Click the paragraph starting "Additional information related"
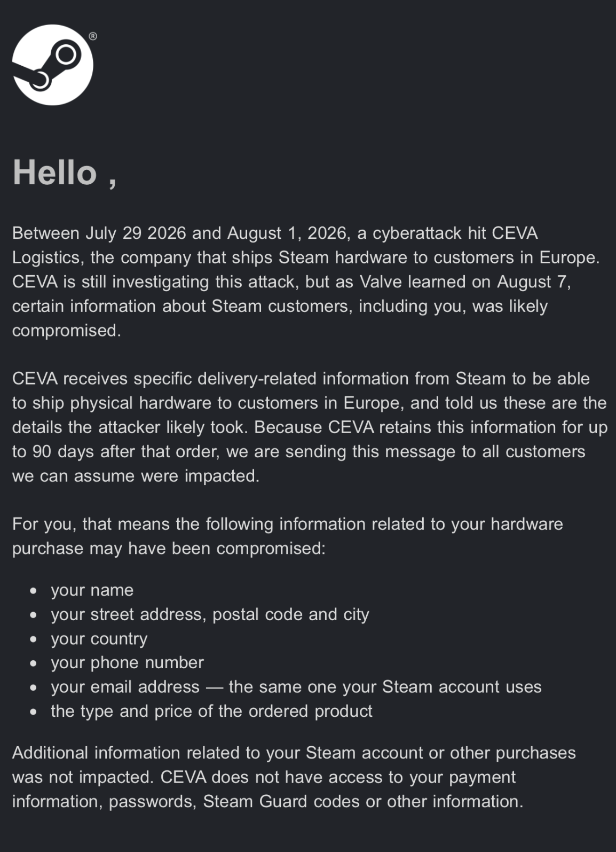This screenshot has height=852, width=616. point(294,777)
